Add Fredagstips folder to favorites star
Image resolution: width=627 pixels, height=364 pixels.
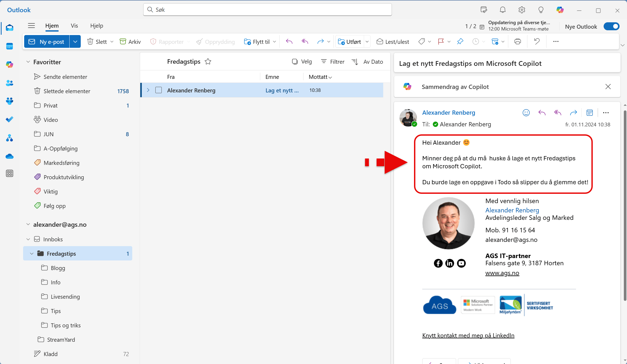pos(208,62)
